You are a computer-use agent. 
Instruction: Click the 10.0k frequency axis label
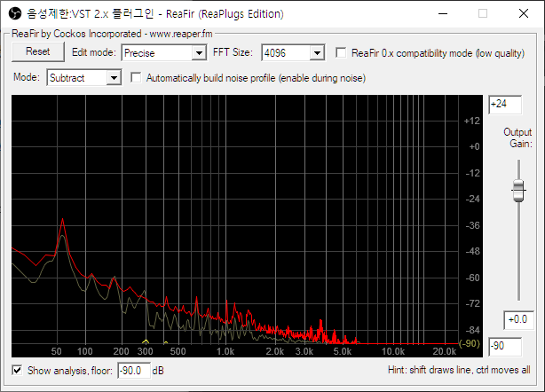393,351
